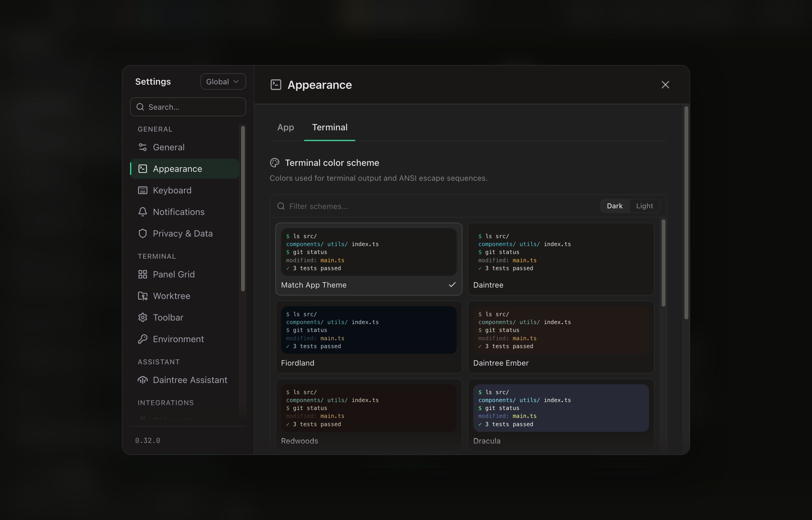Select the Redwoods color scheme preview

pos(369,408)
